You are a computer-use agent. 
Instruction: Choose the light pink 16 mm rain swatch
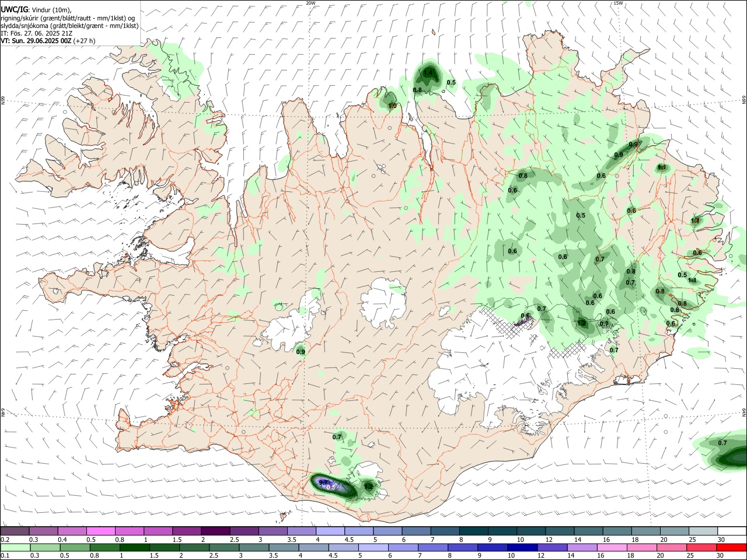click(x=612, y=547)
